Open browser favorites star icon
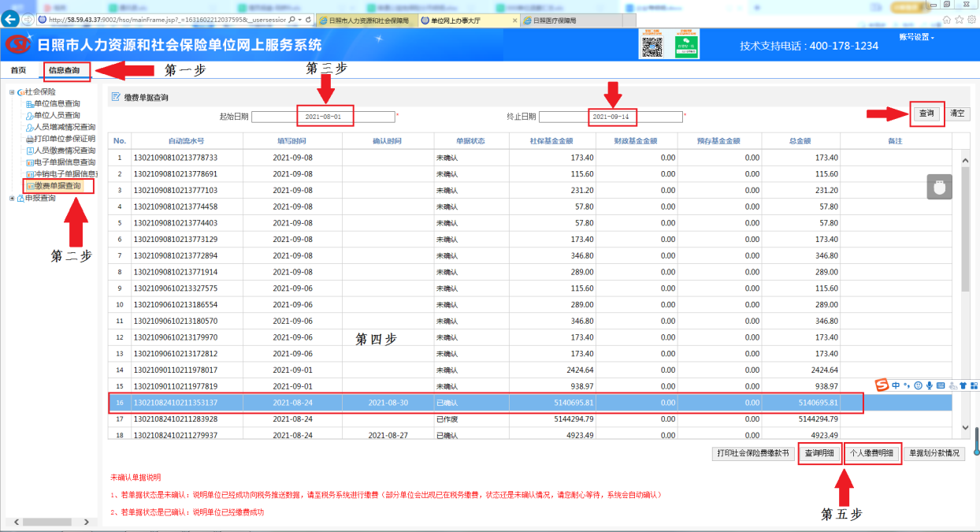Viewport: 980px width, 532px height. click(x=960, y=19)
